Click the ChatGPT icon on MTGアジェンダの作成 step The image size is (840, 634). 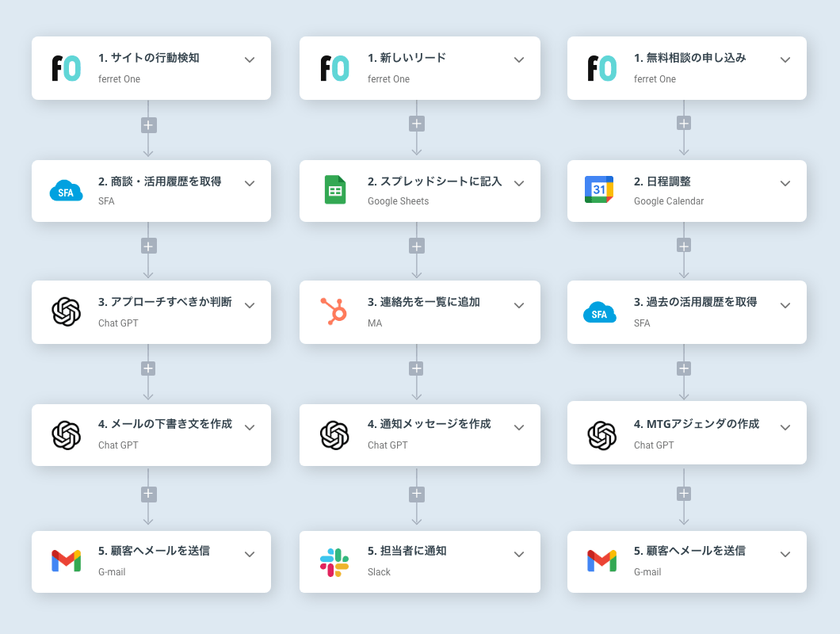point(602,434)
